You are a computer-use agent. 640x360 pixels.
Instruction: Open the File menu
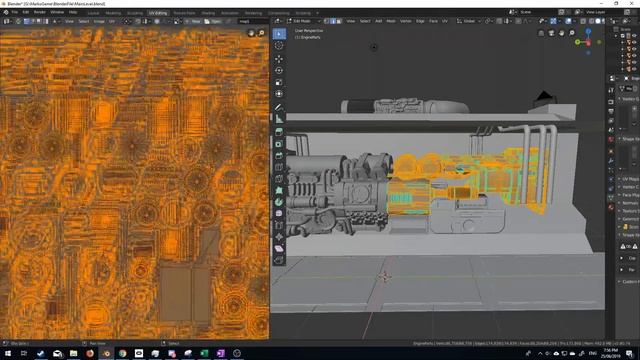click(15, 12)
